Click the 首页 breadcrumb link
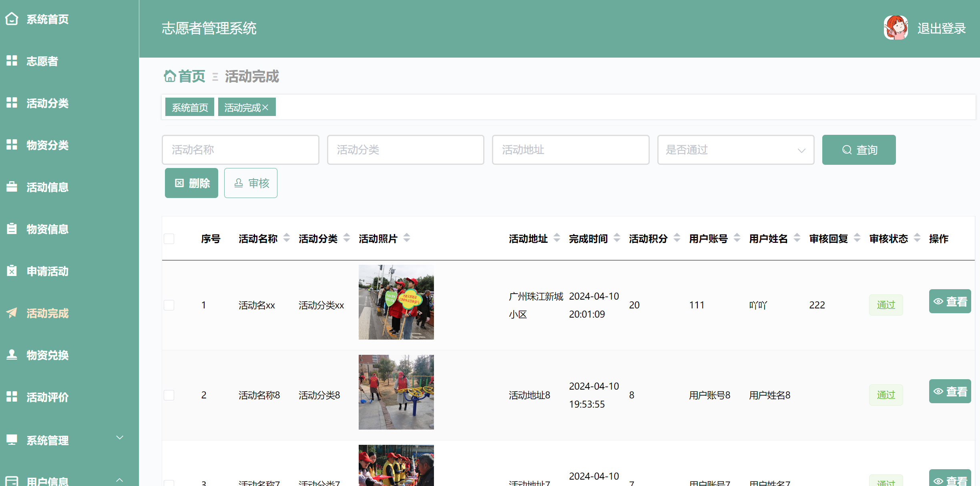The image size is (980, 486). tap(192, 76)
